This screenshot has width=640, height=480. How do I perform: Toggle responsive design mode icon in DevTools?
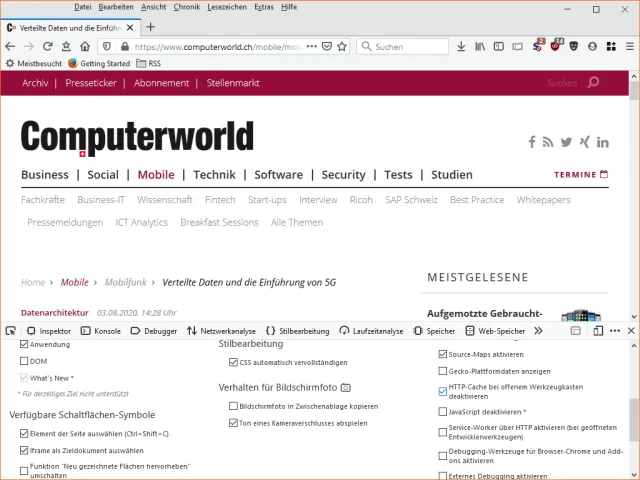point(597,330)
